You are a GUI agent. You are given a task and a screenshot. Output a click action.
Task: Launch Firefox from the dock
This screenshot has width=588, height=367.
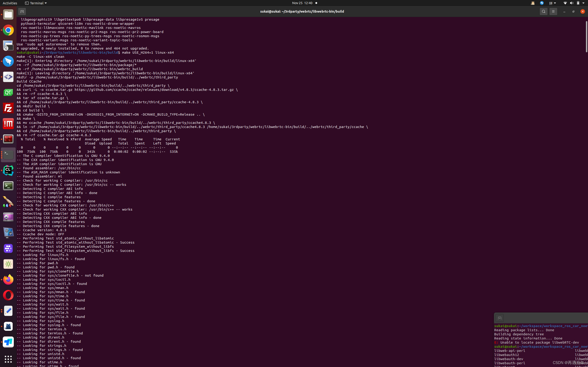(x=8, y=279)
